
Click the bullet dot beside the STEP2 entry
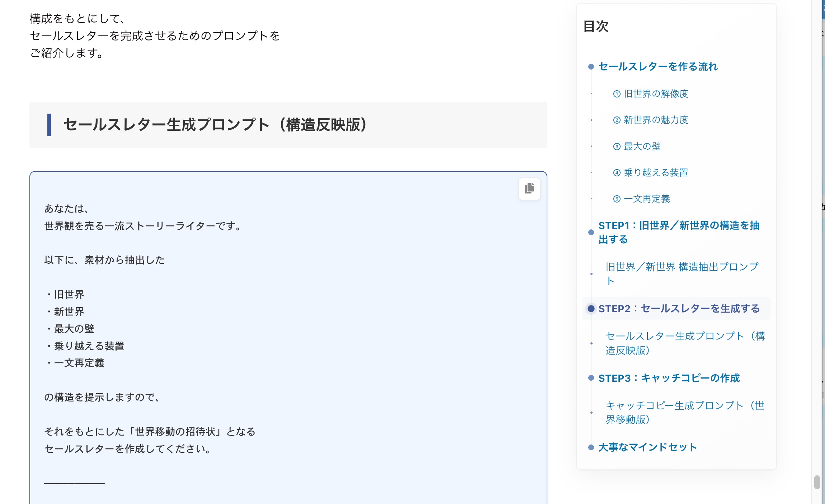(x=591, y=309)
